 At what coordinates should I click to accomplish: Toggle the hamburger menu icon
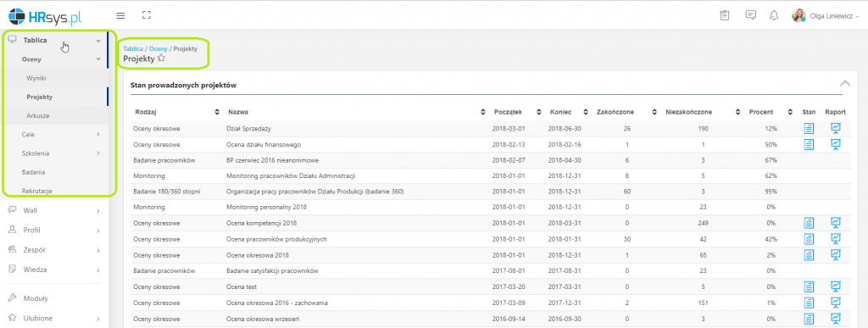point(120,15)
